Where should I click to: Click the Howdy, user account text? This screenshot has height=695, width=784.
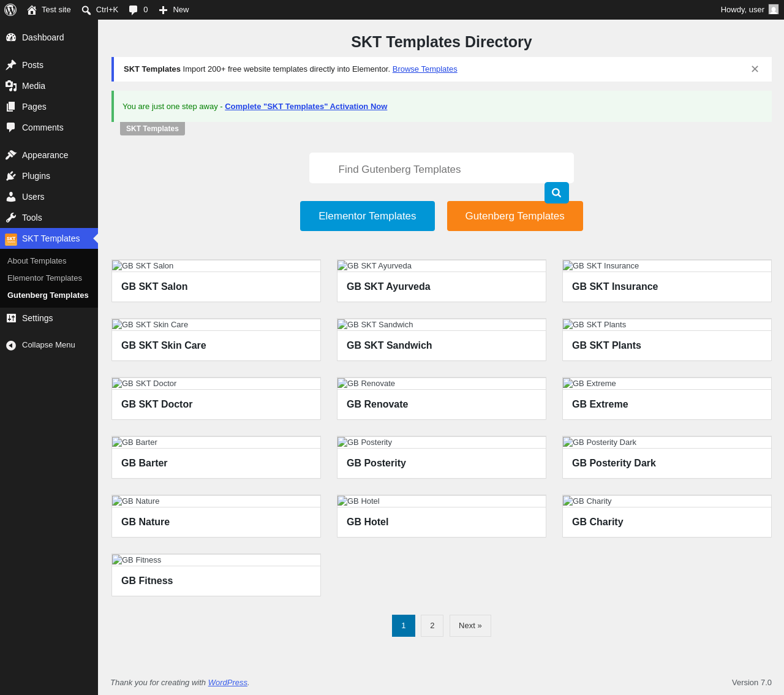coord(742,10)
